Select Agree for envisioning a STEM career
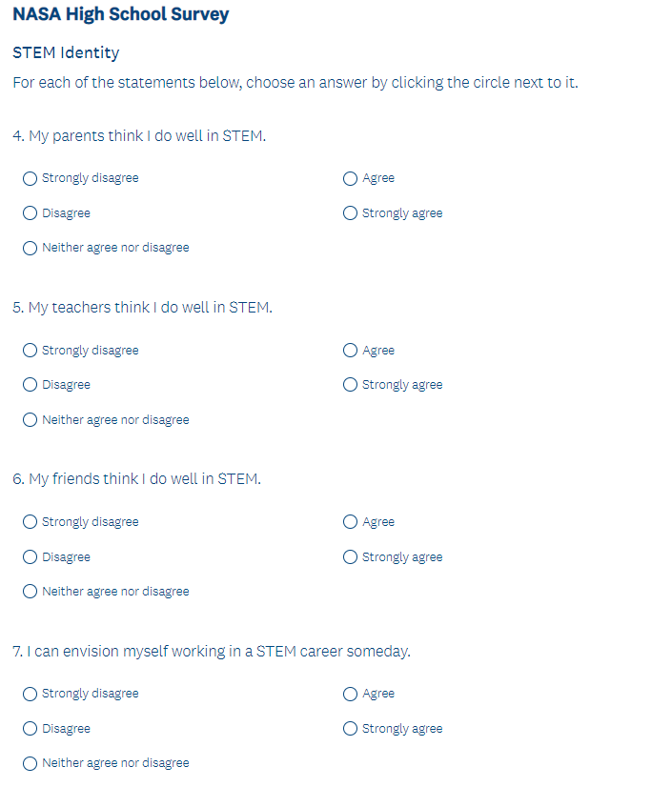Viewport: 672px width, 787px height. click(351, 694)
